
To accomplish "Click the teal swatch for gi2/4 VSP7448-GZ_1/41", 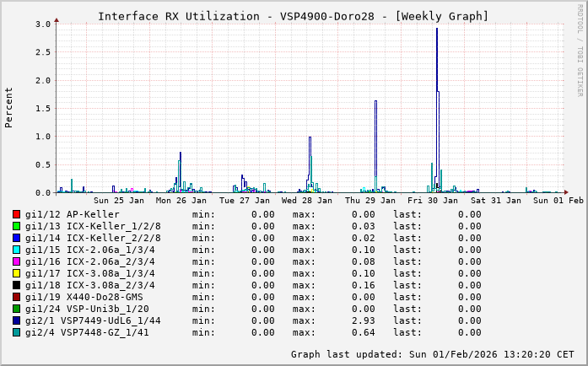I will (17, 332).
